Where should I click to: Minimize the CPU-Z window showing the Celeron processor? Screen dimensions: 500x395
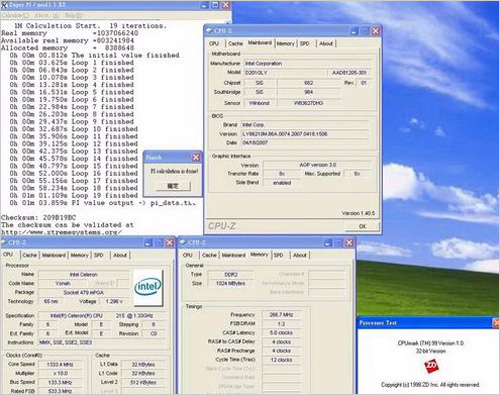[x=148, y=243]
